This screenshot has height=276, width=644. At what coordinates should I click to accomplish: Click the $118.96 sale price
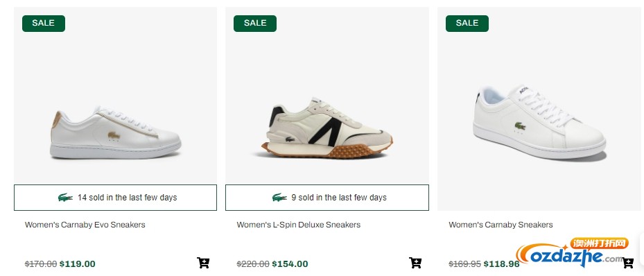(x=501, y=264)
